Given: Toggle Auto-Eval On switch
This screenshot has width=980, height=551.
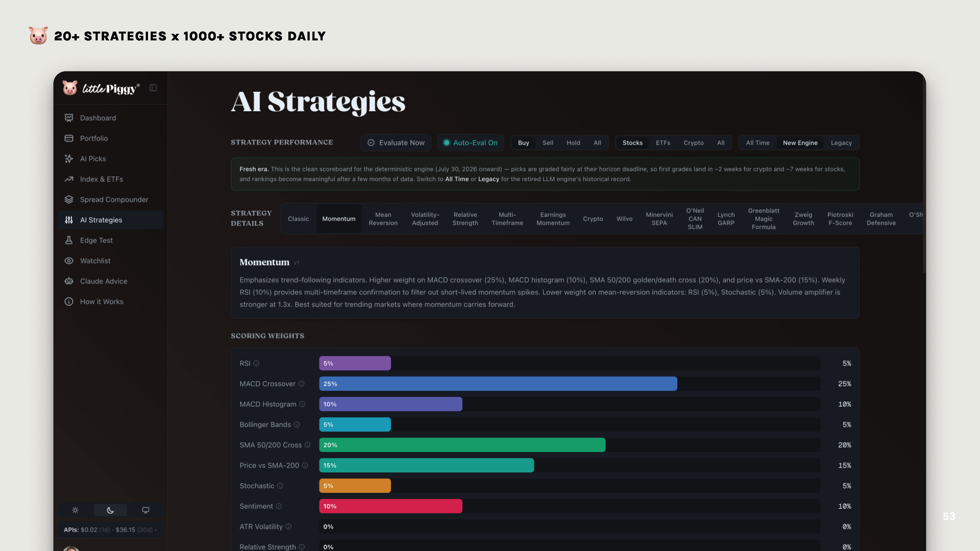Looking at the screenshot, I should point(471,143).
